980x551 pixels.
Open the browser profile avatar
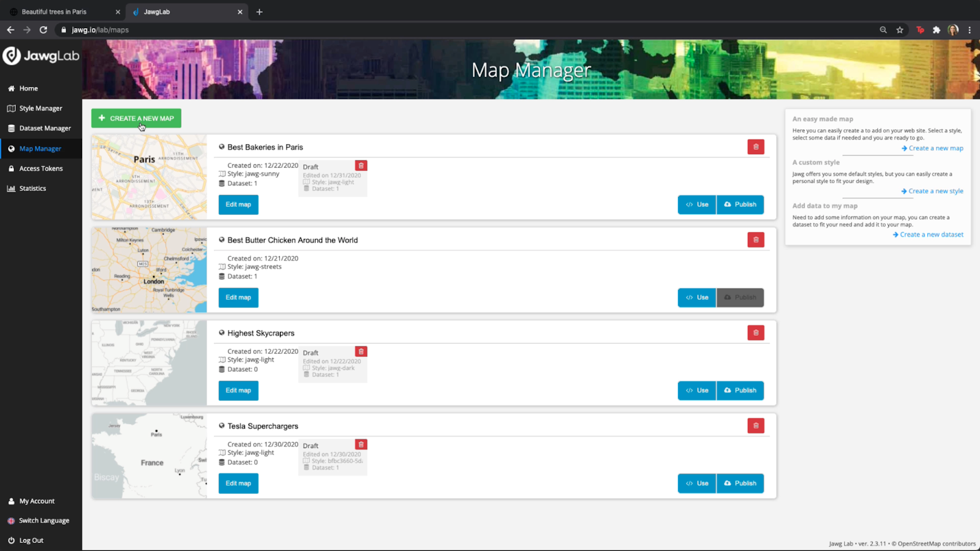pyautogui.click(x=953, y=29)
